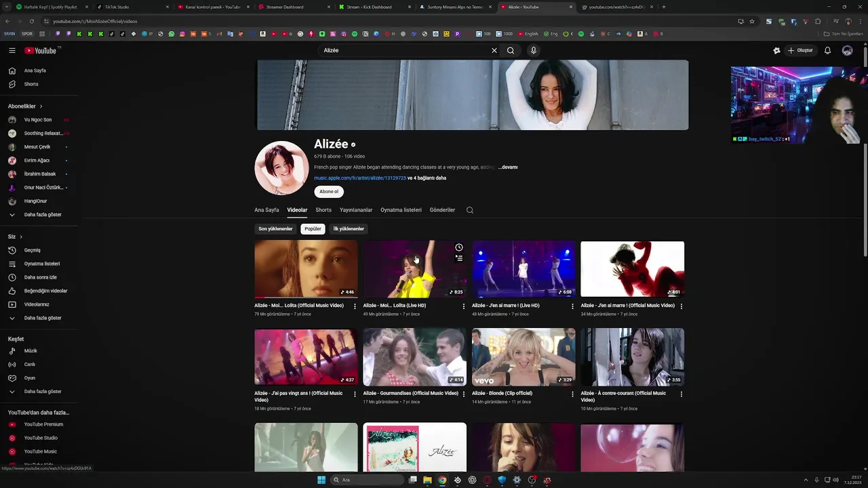Viewport: 868px width, 488px height.
Task: Open ve 4 bağlantı daha links
Action: (x=427, y=178)
